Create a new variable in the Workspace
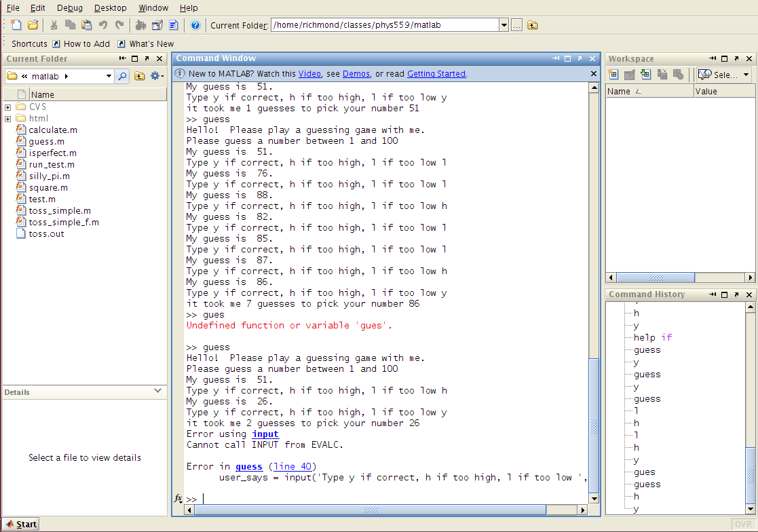 (614, 73)
